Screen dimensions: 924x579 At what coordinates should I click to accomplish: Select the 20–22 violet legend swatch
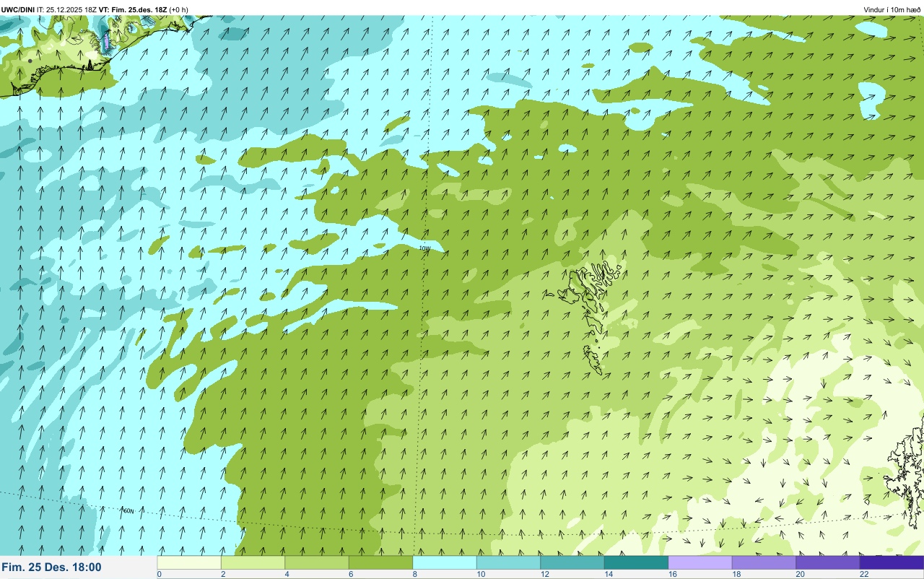[x=828, y=562]
